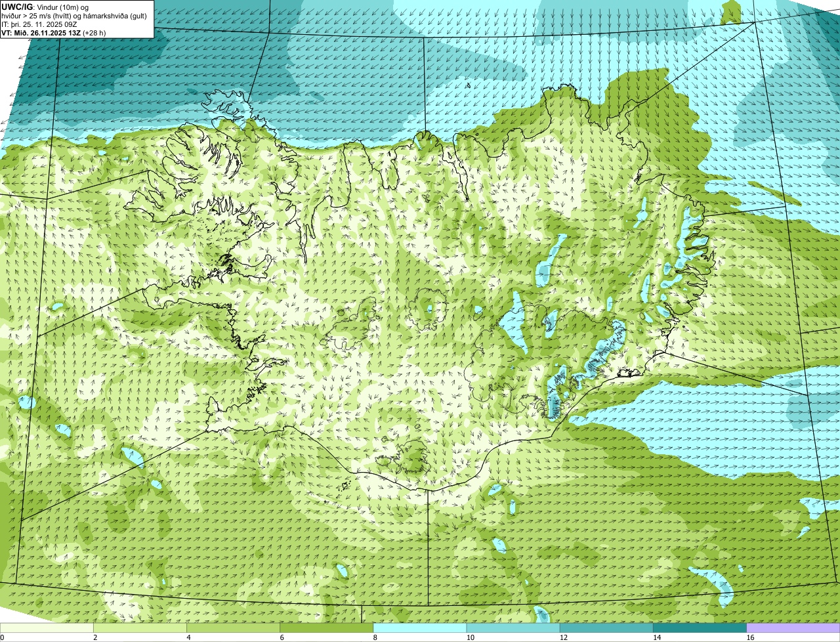Click the text 'hviður > 25 m/s (hvítt) og hámarkshviða (gult)'
840x642 pixels.
point(73,16)
